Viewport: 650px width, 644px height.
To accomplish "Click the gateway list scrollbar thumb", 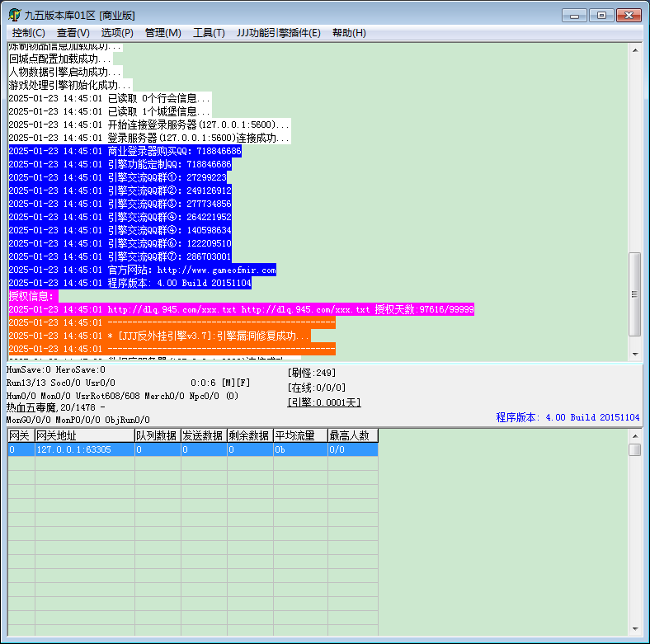I will point(635,449).
